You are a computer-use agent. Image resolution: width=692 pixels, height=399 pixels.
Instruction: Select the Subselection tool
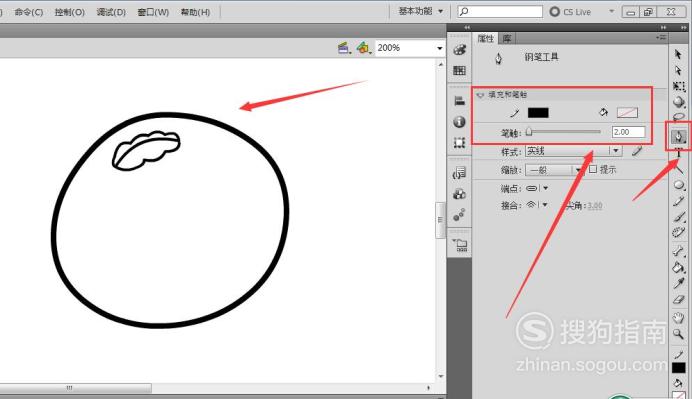(678, 70)
